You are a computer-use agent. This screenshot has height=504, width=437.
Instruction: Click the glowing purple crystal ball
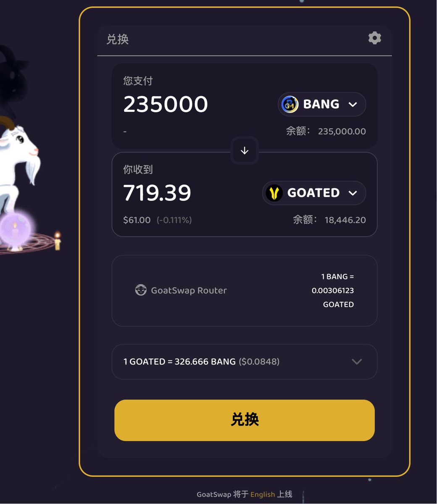click(x=16, y=229)
